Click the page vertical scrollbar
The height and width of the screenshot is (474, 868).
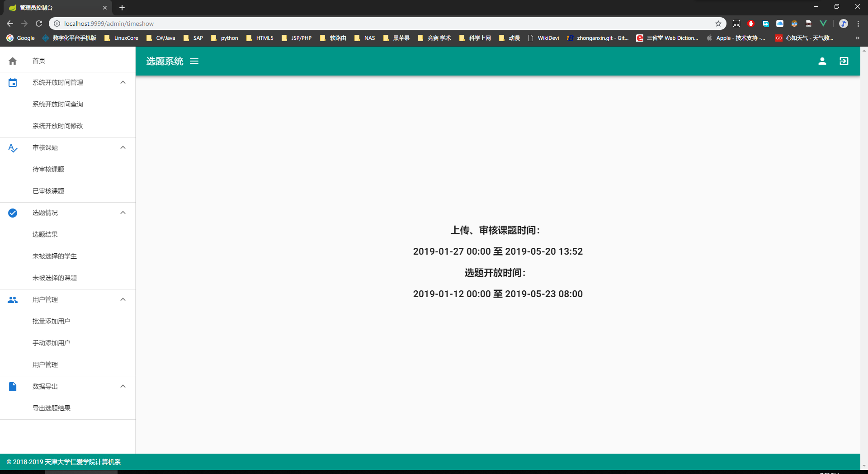pyautogui.click(x=864, y=258)
